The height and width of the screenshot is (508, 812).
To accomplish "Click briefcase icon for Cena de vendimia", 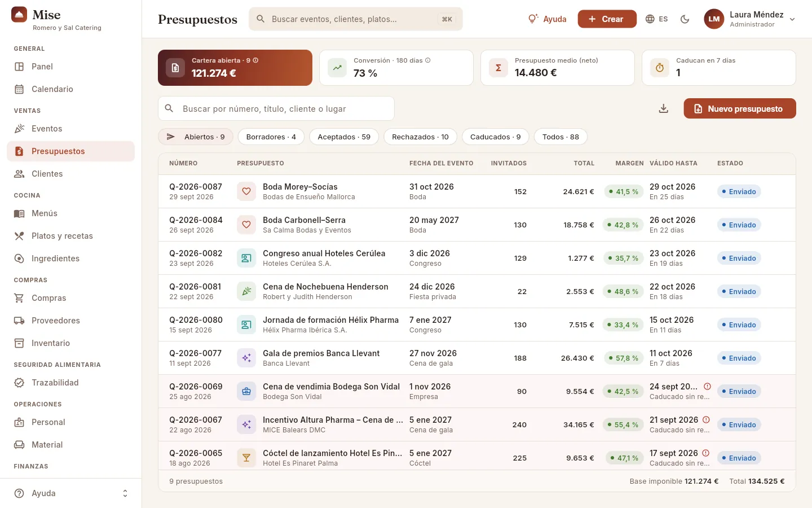I will pos(246,391).
